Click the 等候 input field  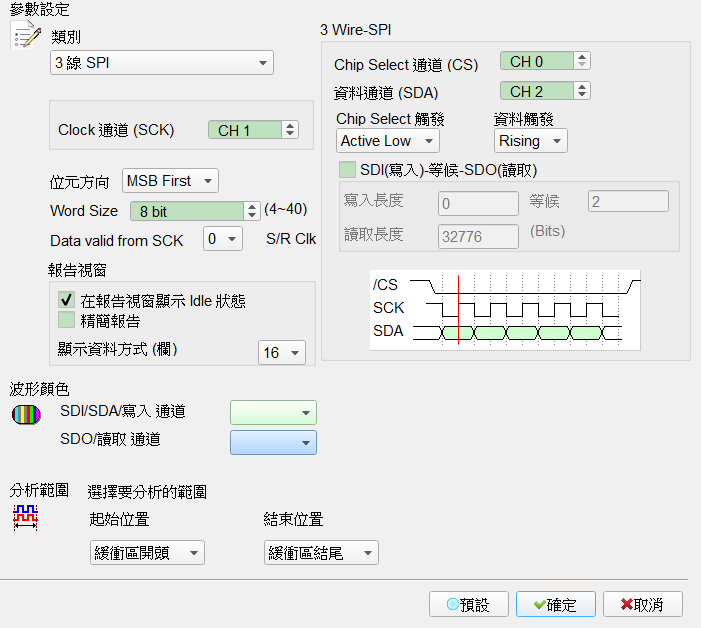coord(628,201)
